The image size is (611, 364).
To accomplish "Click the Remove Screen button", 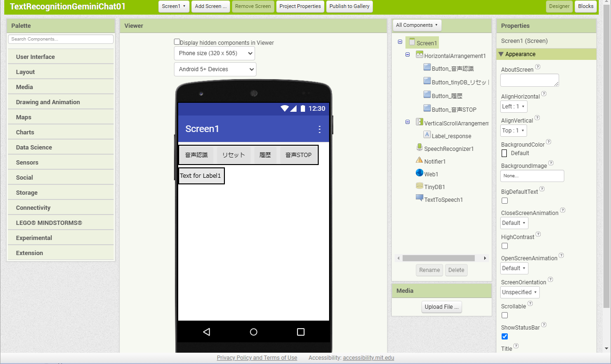I will click(253, 7).
